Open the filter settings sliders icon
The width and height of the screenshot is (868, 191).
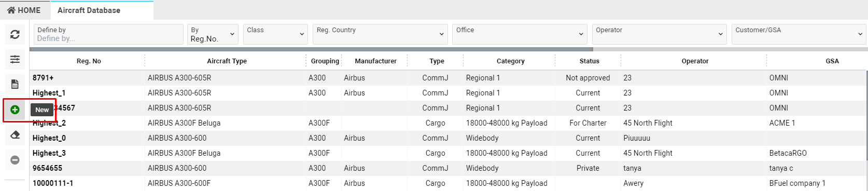15,59
